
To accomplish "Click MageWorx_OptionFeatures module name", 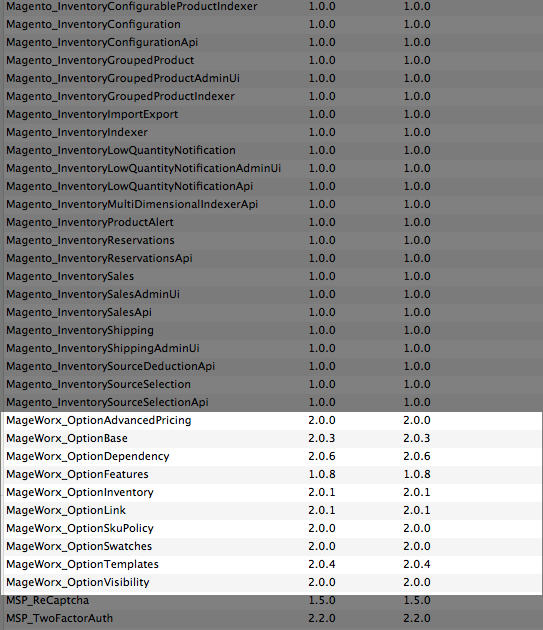I will click(x=77, y=475).
